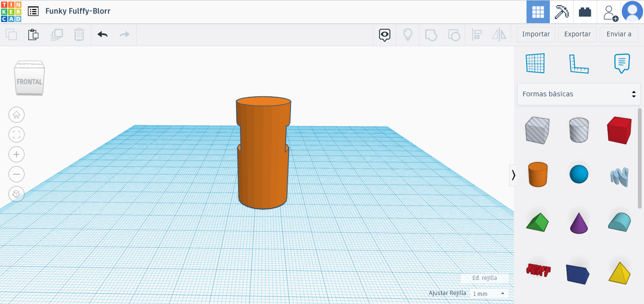
Task: Select the Cylinder hole shape
Action: click(578, 130)
